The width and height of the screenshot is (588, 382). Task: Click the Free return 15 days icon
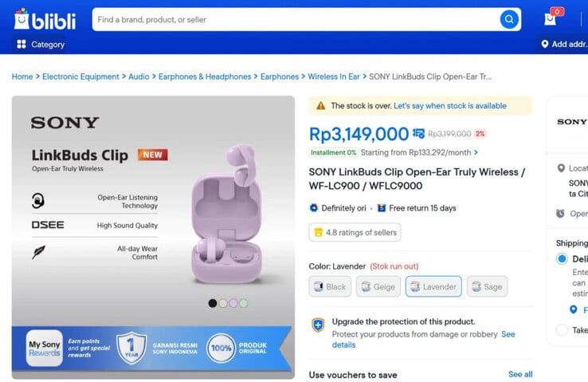tap(382, 208)
